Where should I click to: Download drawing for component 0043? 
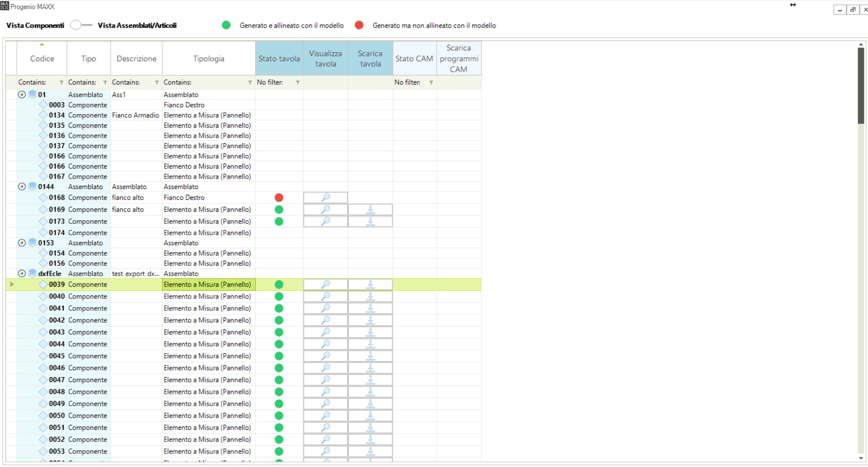click(x=370, y=332)
